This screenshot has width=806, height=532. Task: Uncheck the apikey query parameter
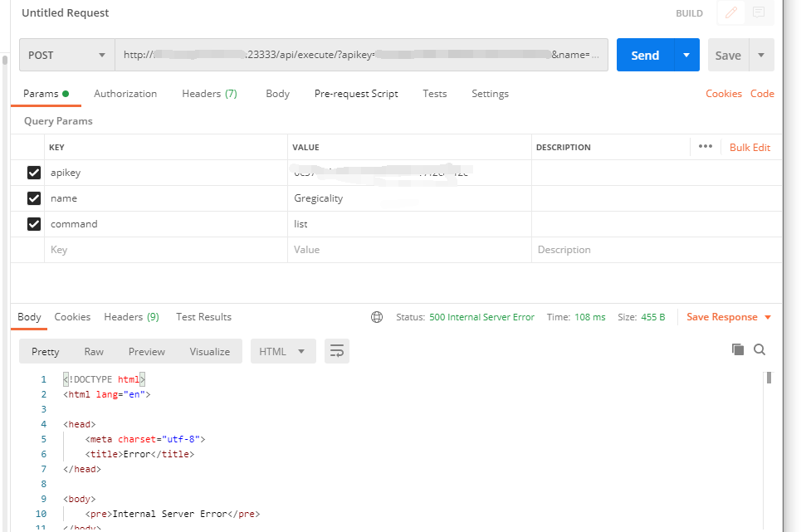click(x=33, y=172)
